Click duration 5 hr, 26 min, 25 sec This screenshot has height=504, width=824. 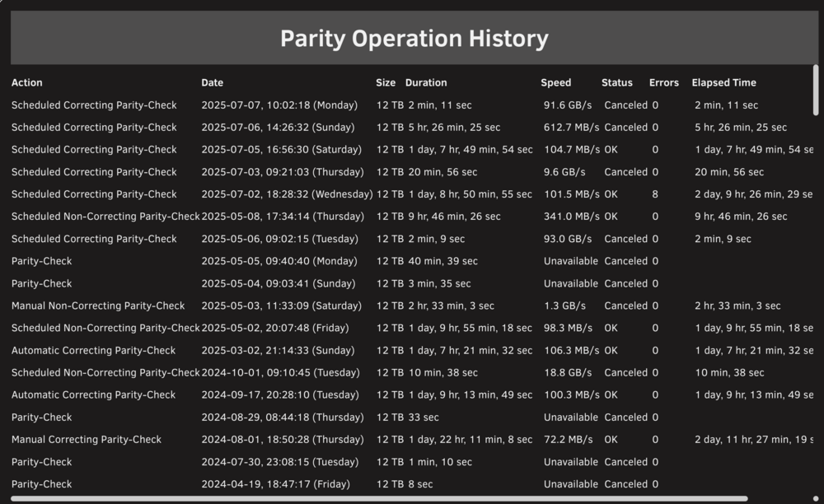(454, 127)
